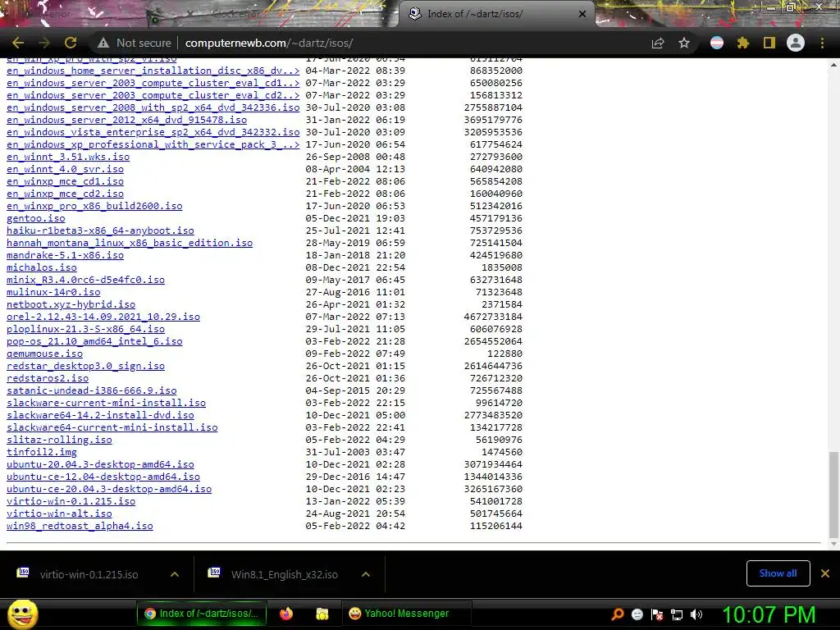Download orel-2.12.43-14.09.2021_10.29.iso

[x=103, y=317]
